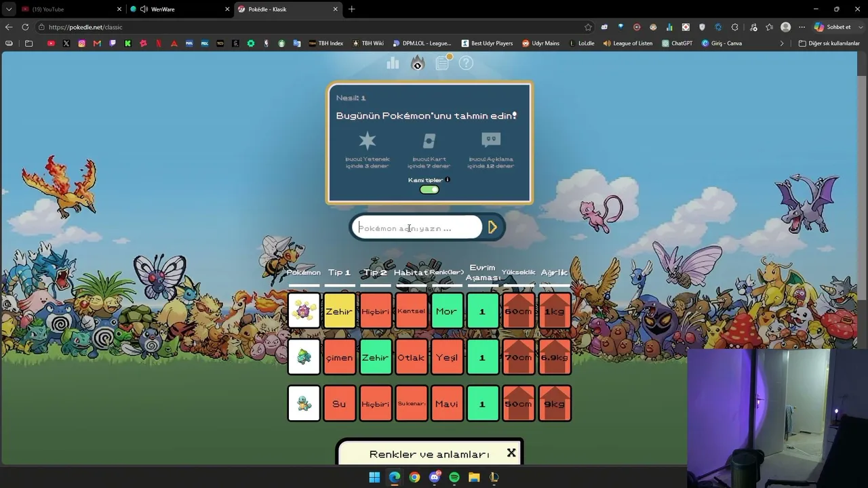Open the statistics bar chart icon
Screen dimensions: 868x488
pos(393,63)
